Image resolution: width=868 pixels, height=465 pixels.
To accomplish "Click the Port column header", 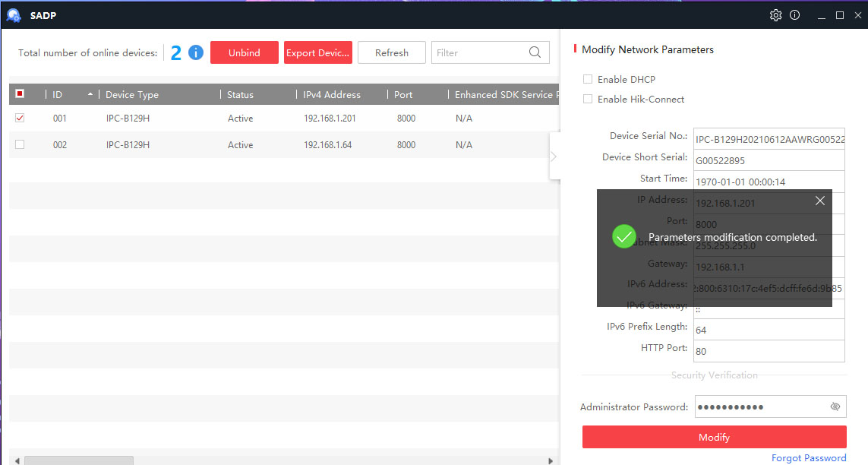I will click(x=403, y=95).
